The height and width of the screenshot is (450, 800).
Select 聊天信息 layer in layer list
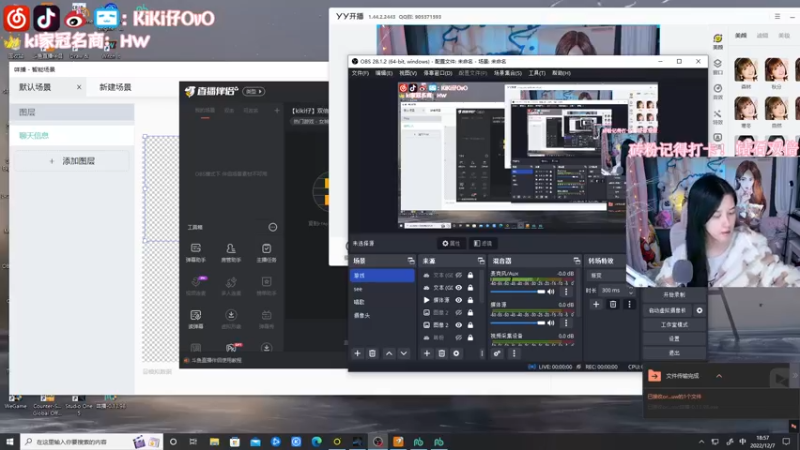click(x=72, y=135)
